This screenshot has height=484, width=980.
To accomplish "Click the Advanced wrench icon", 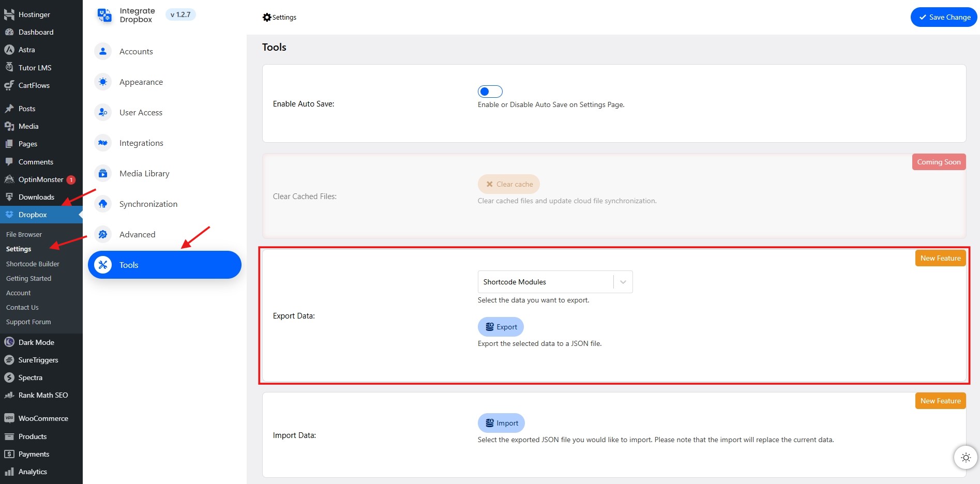I will (x=103, y=234).
